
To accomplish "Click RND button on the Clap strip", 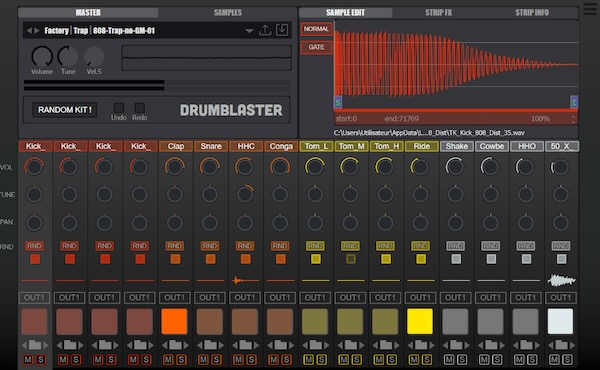I will [x=174, y=246].
